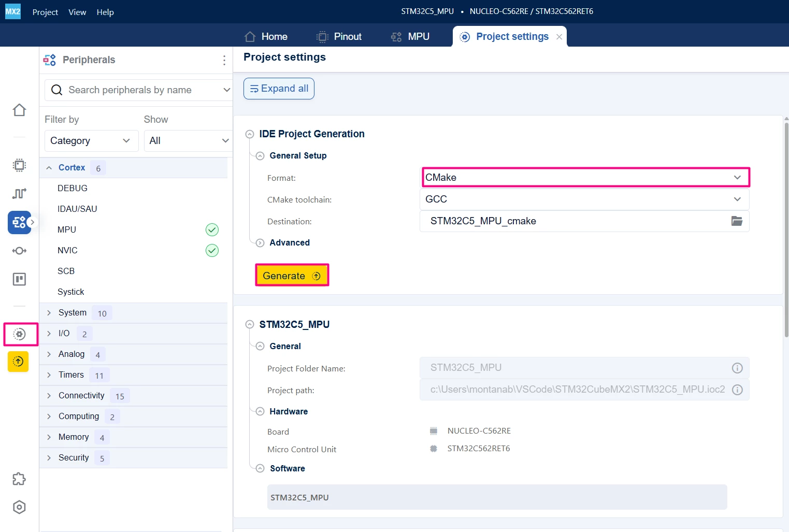Image resolution: width=789 pixels, height=532 pixels.
Task: Expand the System category
Action: tap(49, 313)
